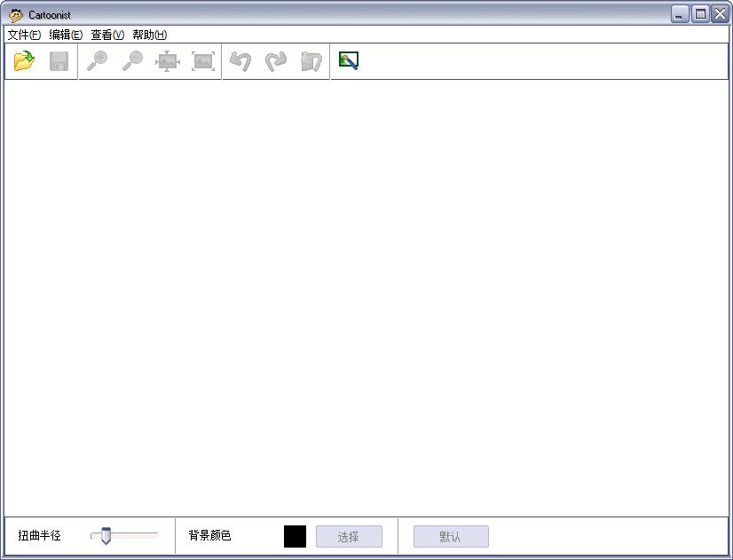This screenshot has height=560, width=733.
Task: Click the zoom in magnifier icon
Action: (x=98, y=60)
